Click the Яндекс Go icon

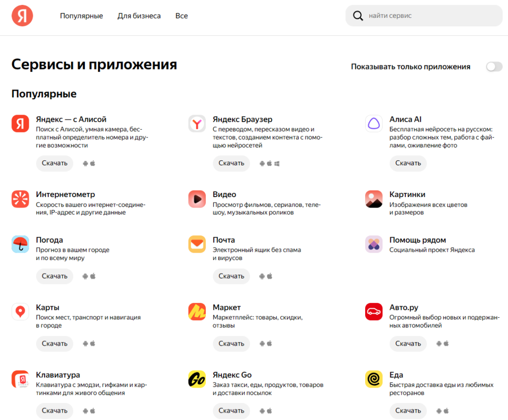click(196, 379)
